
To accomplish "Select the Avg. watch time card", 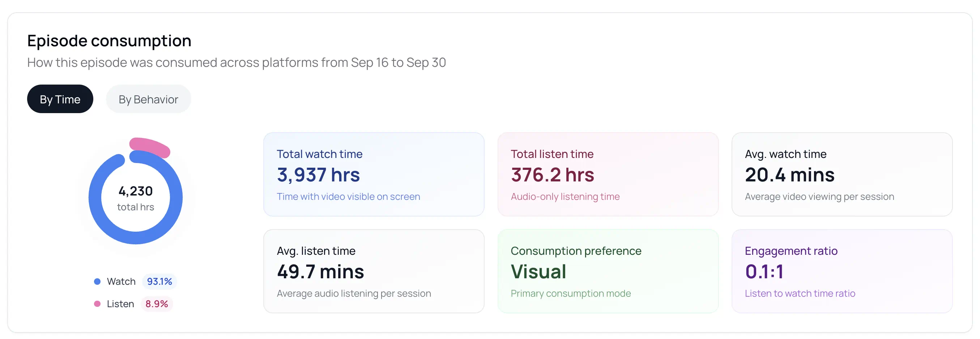I will (841, 175).
